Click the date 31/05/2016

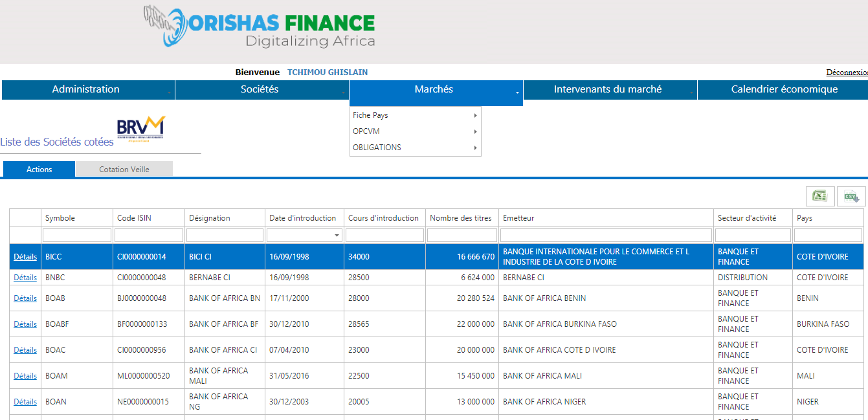point(289,376)
